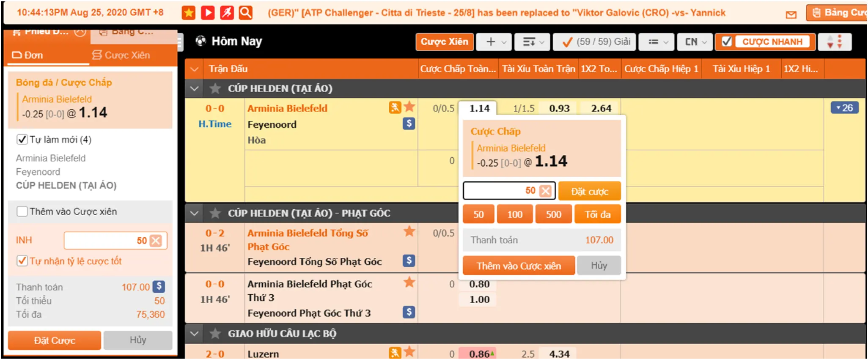Check Thêm vào Cược xiên checkbox

point(22,211)
